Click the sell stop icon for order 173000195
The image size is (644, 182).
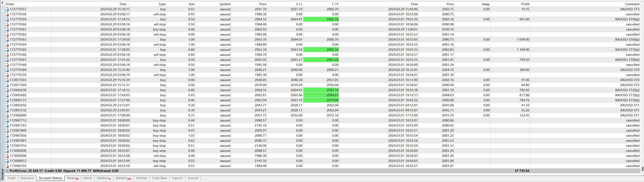[x=7, y=166]
